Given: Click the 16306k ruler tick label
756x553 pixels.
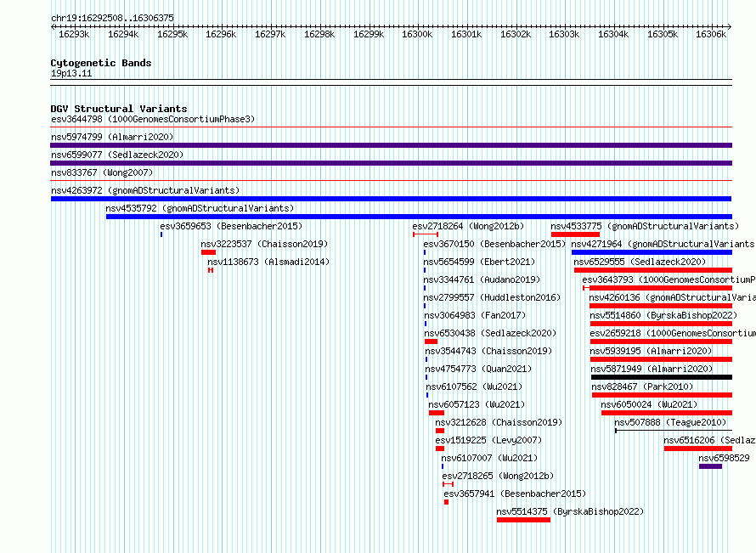Looking at the screenshot, I should click(711, 34).
